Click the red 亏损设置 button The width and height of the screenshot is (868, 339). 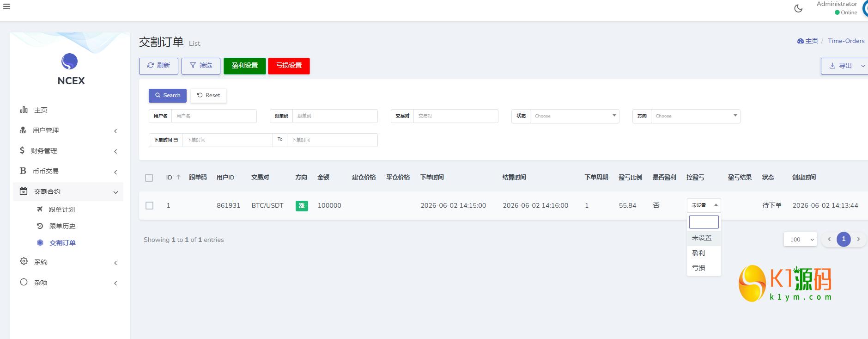pyautogui.click(x=289, y=66)
